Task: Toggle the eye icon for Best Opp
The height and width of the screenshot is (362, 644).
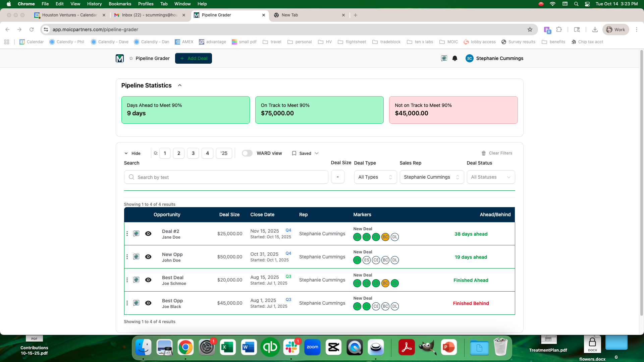Action: 148,303
